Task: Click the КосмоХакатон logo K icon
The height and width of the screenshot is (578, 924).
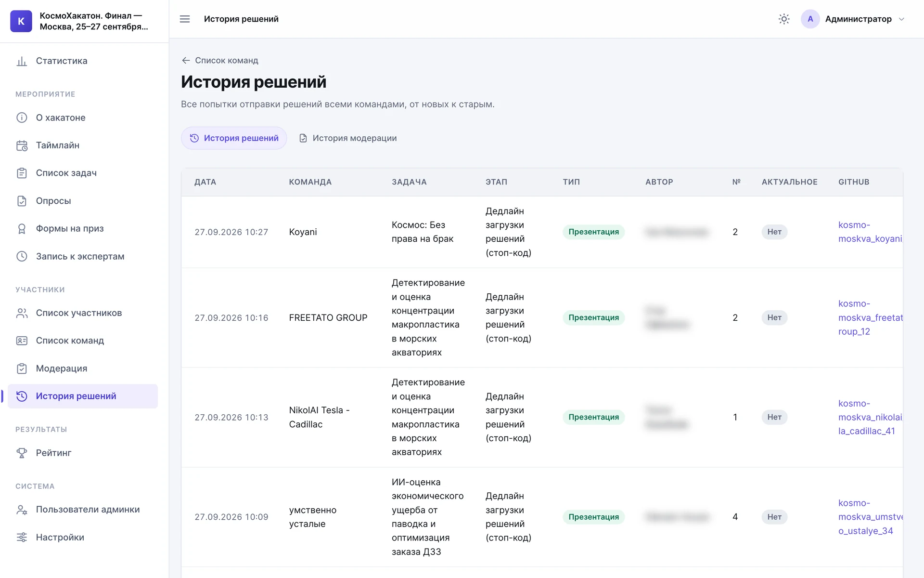Action: coord(21,21)
